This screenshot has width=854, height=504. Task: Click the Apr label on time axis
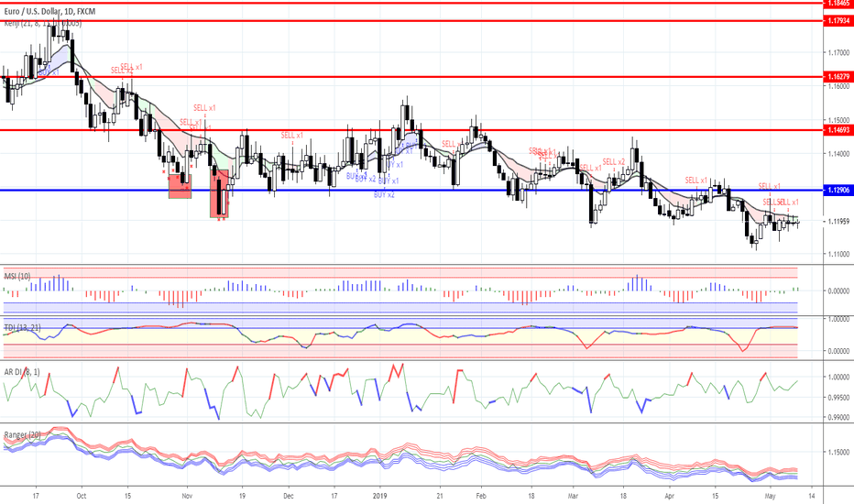coord(670,496)
